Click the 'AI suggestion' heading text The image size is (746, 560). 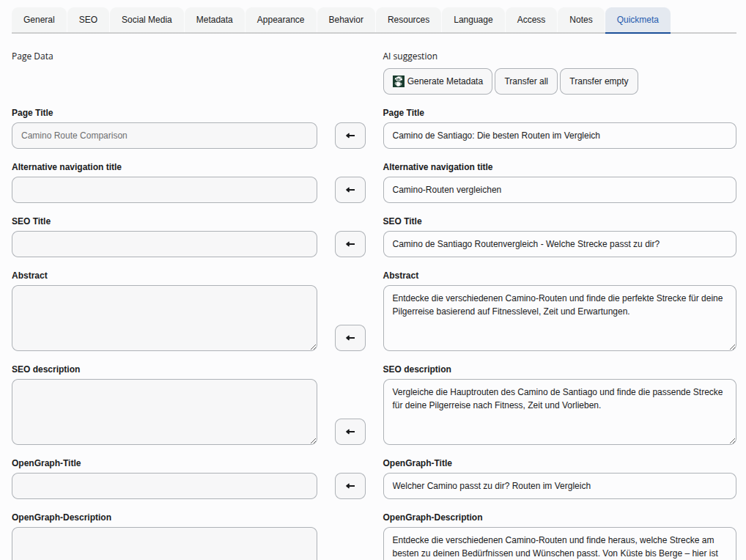410,56
